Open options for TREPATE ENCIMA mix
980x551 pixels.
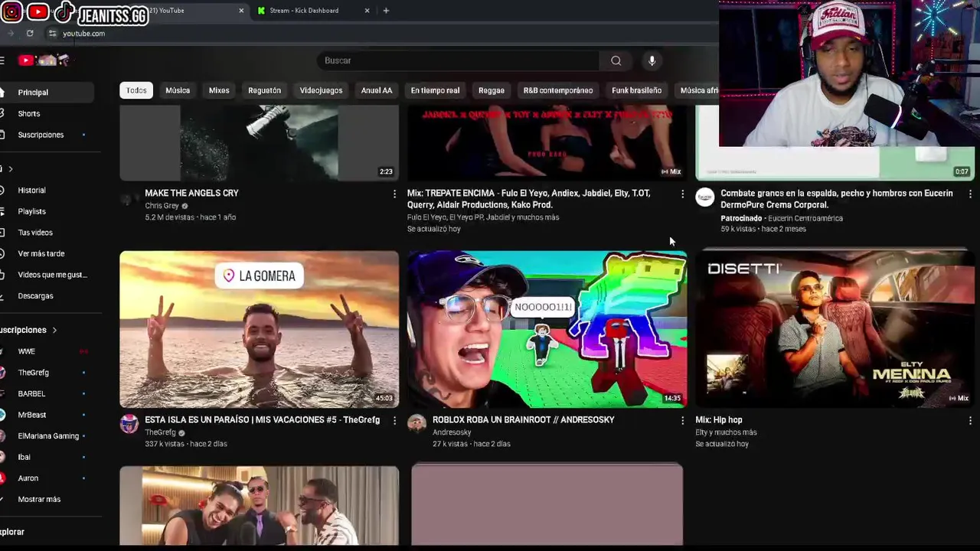pos(682,194)
